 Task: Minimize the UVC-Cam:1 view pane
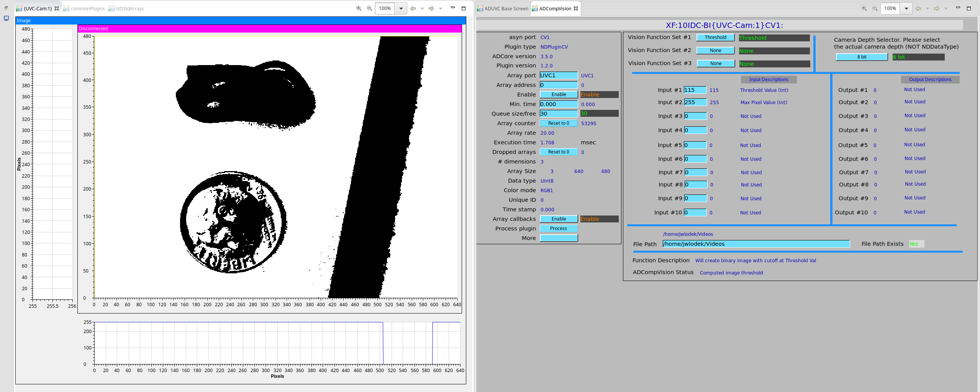coord(452,8)
